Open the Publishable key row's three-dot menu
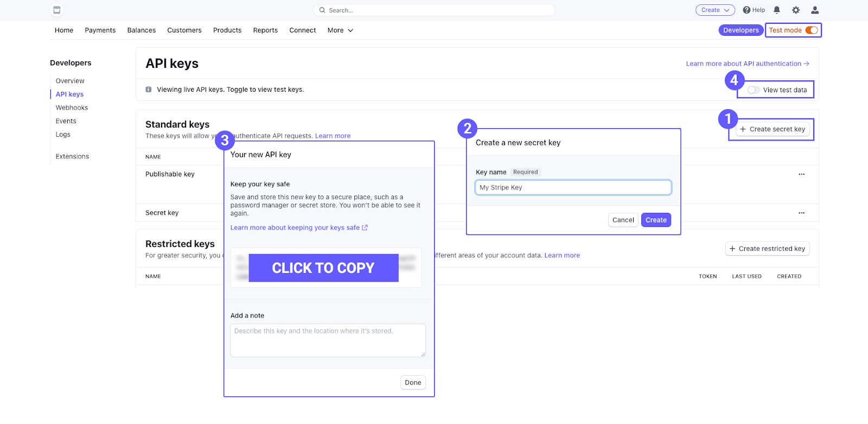Viewport: 868px width, 424px height. [801, 174]
